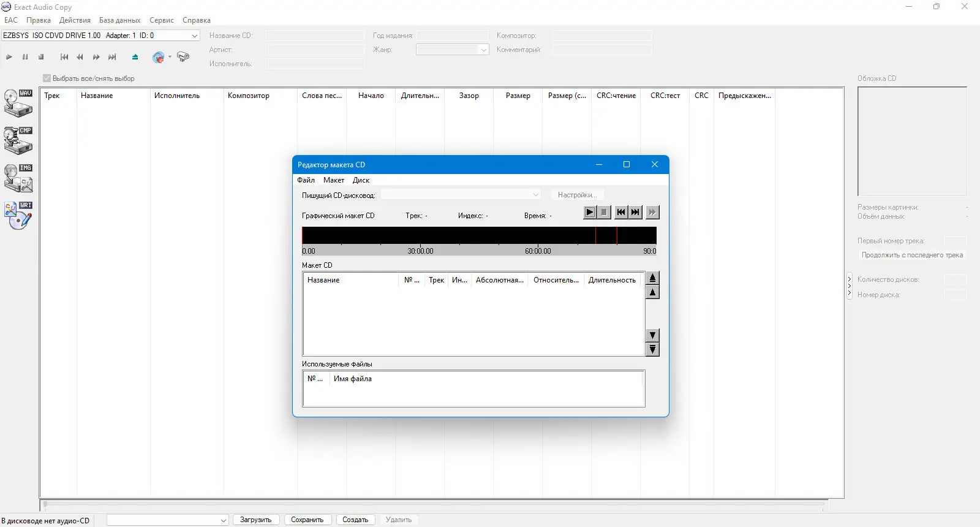The height and width of the screenshot is (527, 980).
Task: Click the WAV extract-uncompressed icon in left sidebar
Action: coord(18,103)
